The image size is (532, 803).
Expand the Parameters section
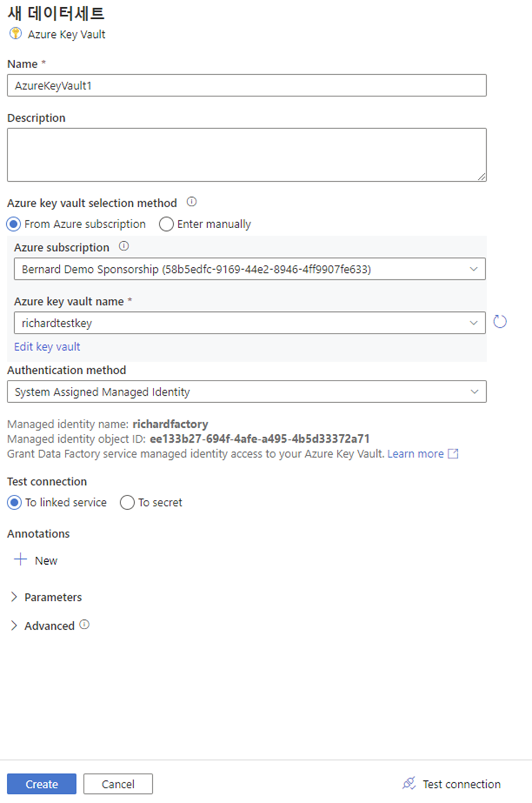(46, 597)
